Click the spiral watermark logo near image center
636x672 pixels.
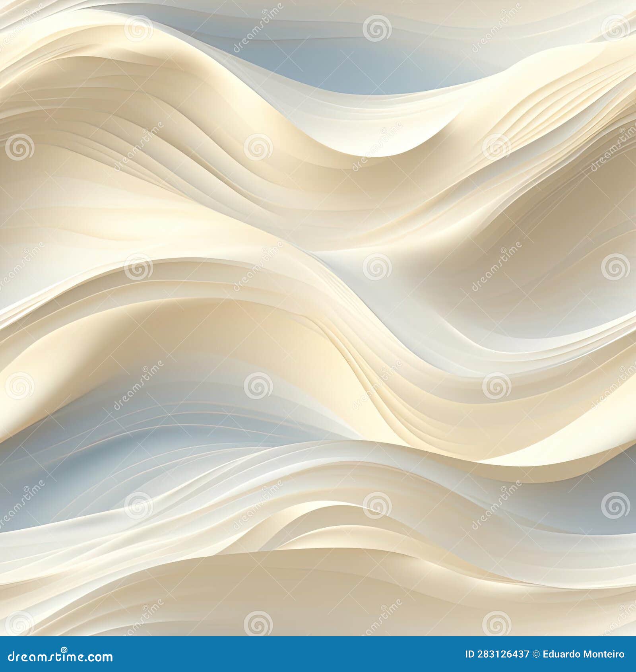click(x=377, y=267)
